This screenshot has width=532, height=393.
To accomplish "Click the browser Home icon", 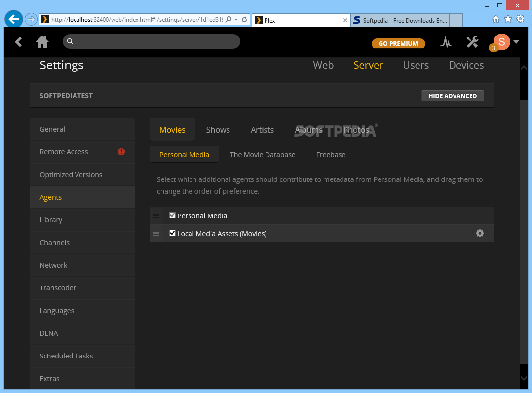I will [x=495, y=19].
